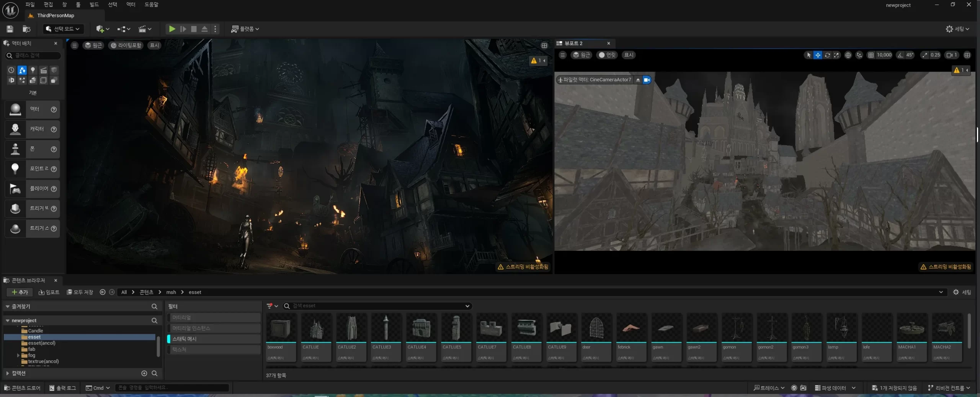Select the Cinematic clapperboard category in Place Actors

pos(44,70)
